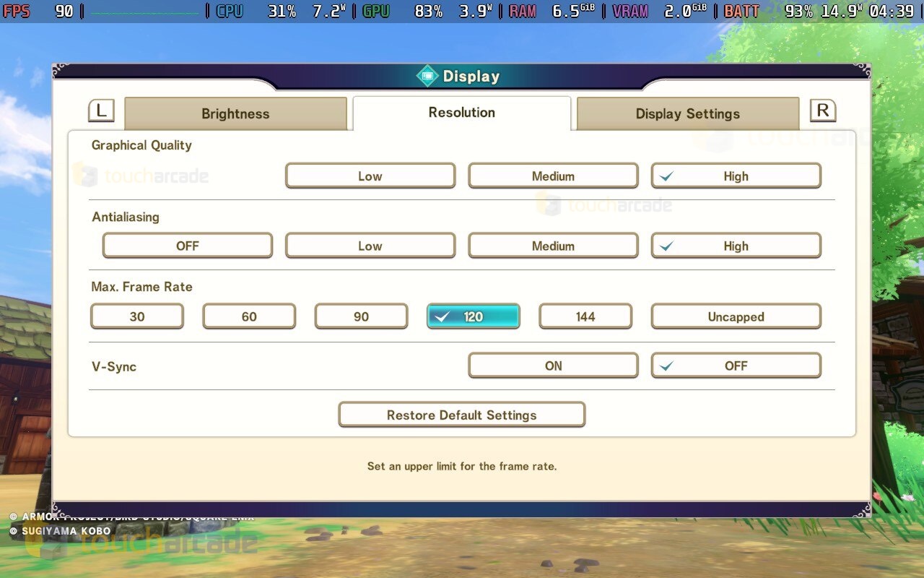
Task: Click the BATT battery readout
Action: pyautogui.click(x=793, y=11)
